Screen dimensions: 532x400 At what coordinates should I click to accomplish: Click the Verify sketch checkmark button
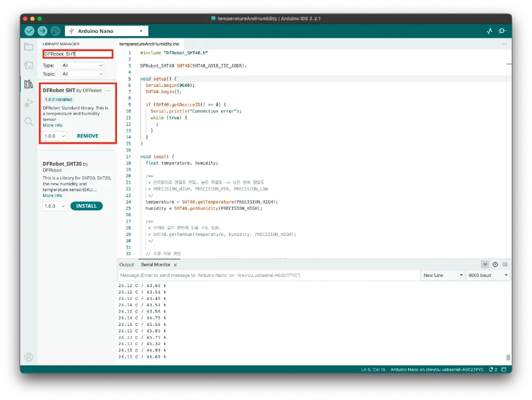click(x=29, y=31)
